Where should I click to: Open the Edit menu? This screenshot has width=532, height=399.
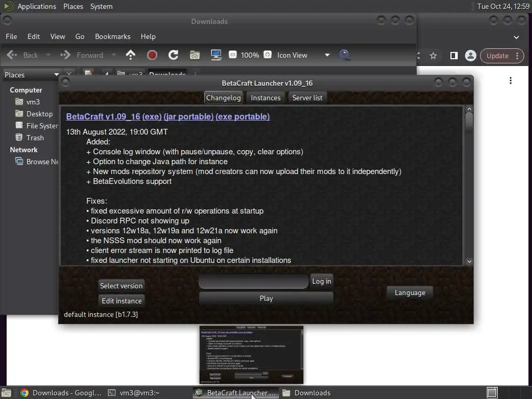point(34,36)
